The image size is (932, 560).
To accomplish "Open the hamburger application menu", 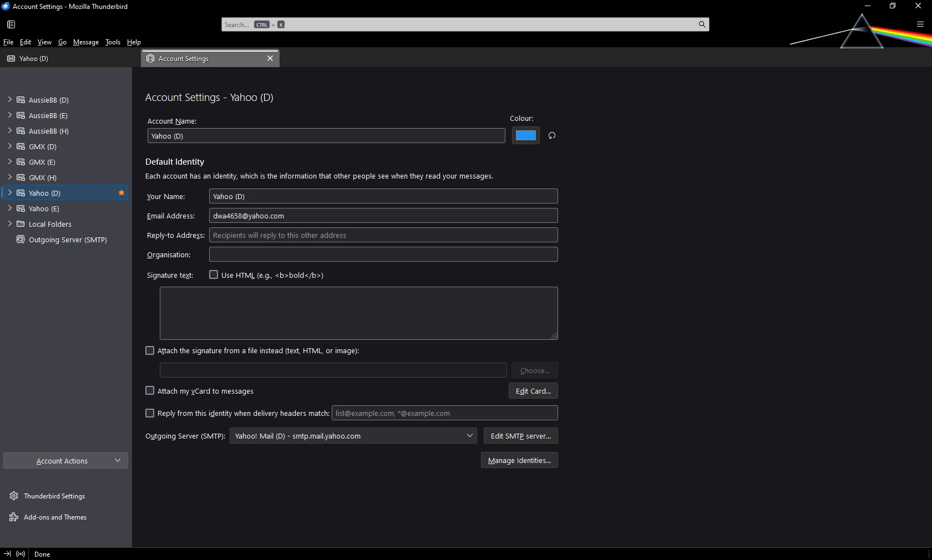I will (x=920, y=24).
